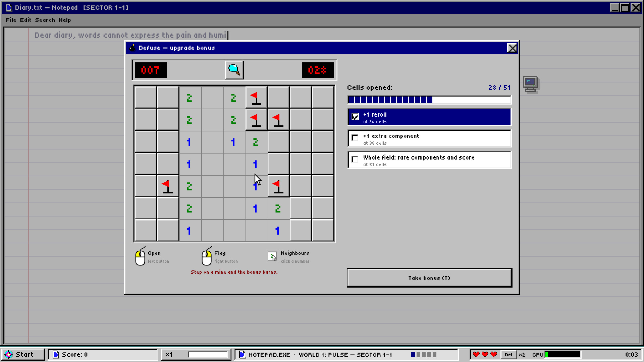
Task: Click the 0:03 clock in the taskbar
Action: click(631, 355)
